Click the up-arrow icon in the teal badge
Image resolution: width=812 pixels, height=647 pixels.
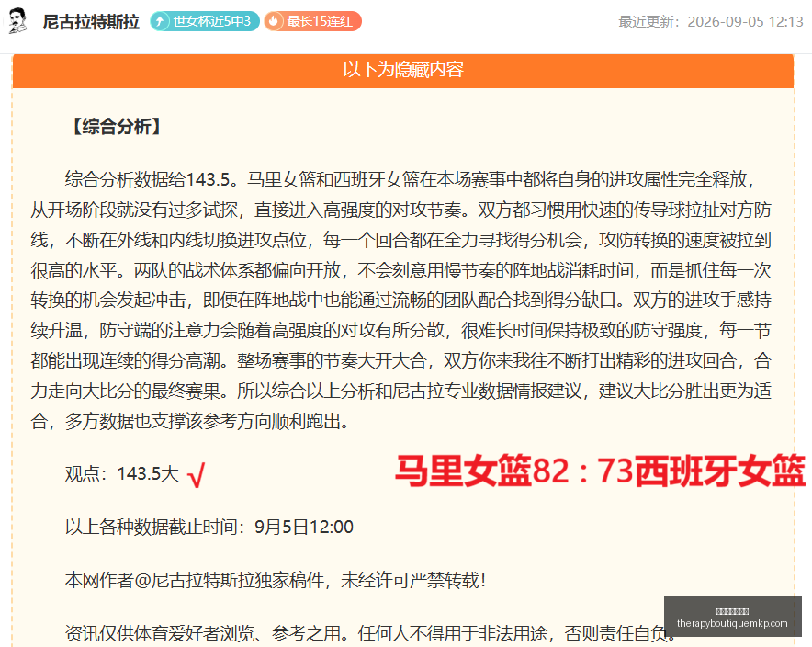[160, 21]
